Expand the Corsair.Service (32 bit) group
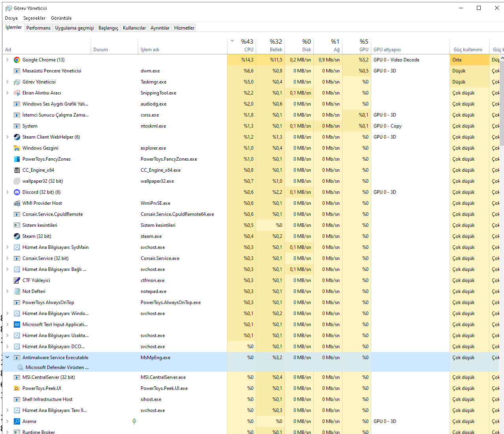 (x=7, y=258)
